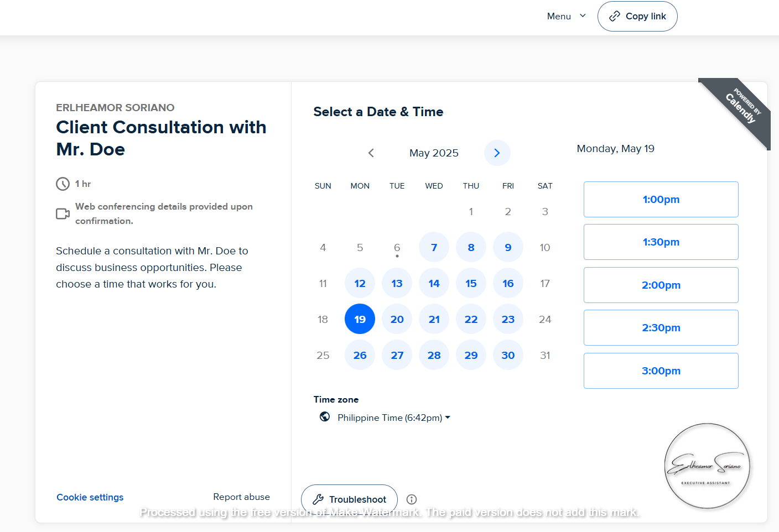Go back to the previous month arrow
Image resolution: width=779 pixels, height=532 pixels.
pos(371,153)
